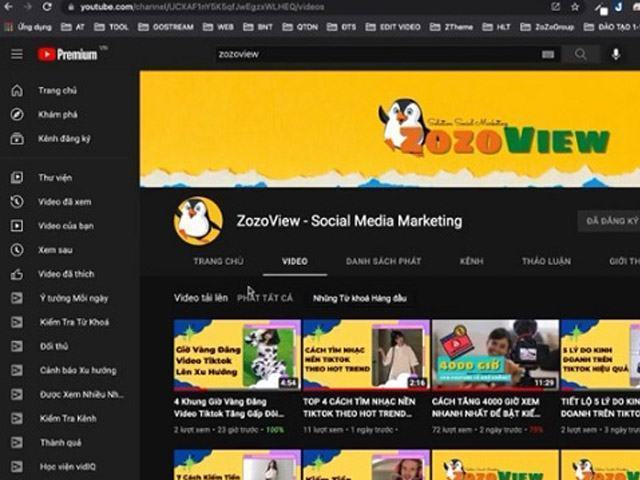Switch to the KÊNH tab
Screen dimensions: 640x480
[471, 261]
